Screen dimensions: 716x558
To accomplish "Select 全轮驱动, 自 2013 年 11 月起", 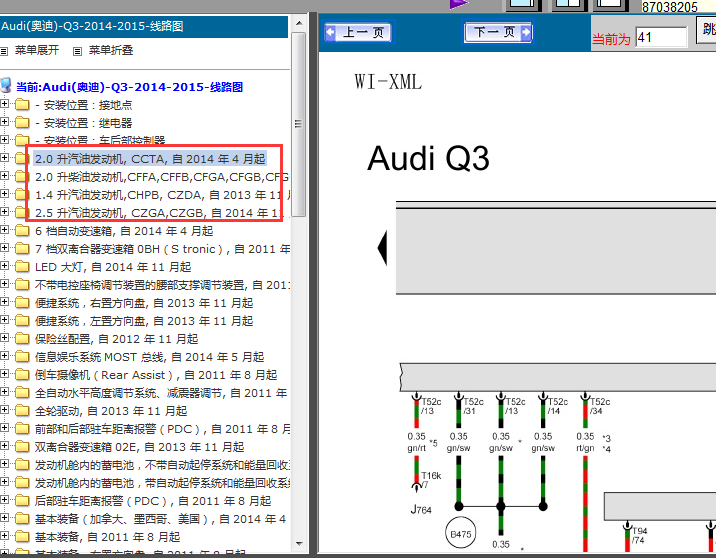I will pos(111,411).
